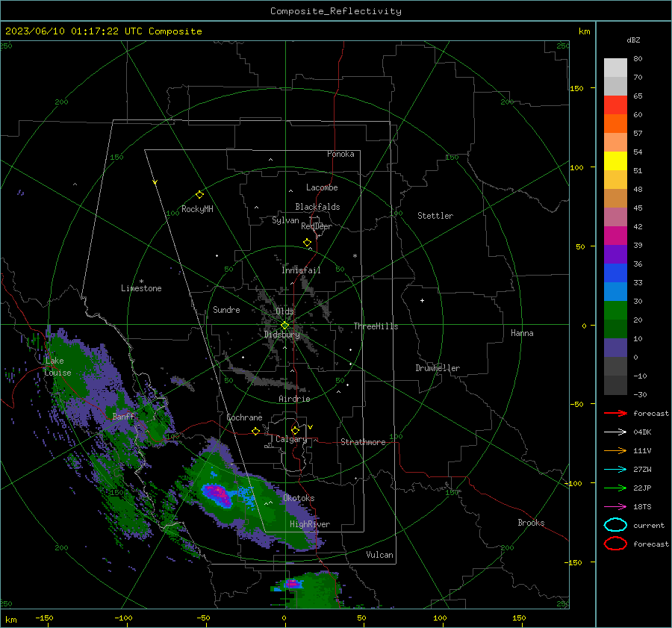
Task: Click the Vulcan town label
Action: (380, 555)
